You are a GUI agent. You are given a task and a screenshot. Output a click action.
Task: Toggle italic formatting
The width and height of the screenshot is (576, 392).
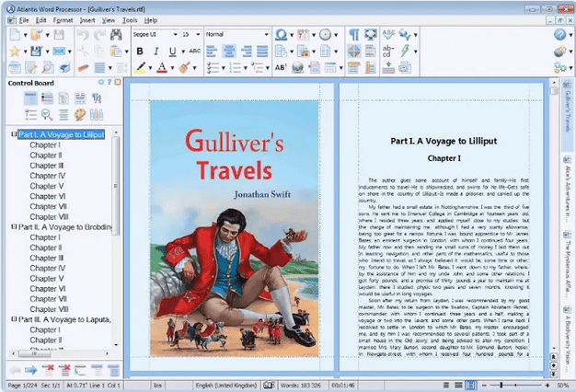pos(156,51)
